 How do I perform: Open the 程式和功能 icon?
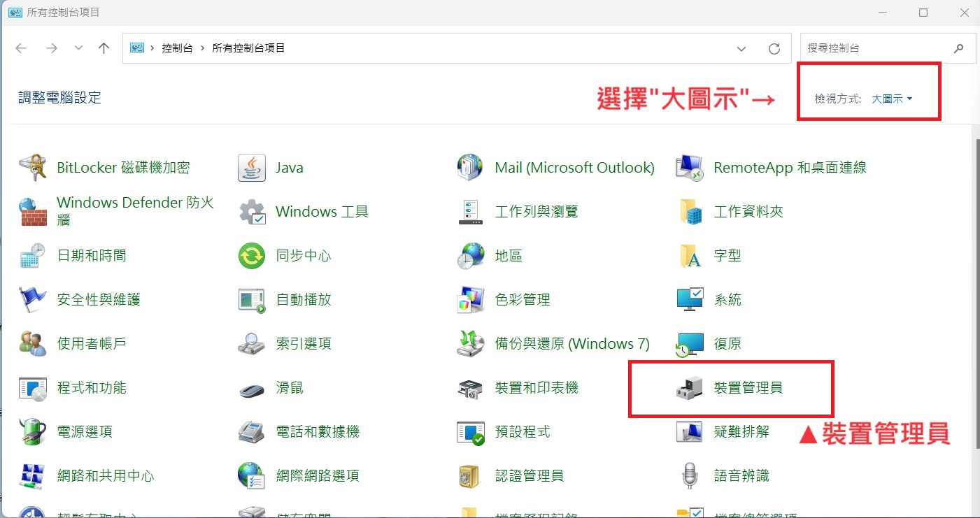click(x=33, y=388)
